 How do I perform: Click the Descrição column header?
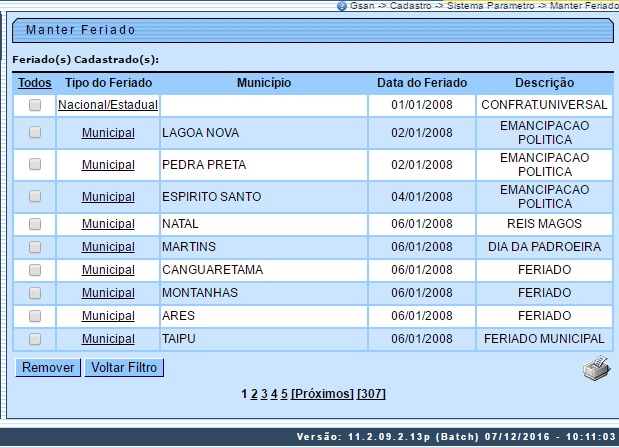point(544,83)
